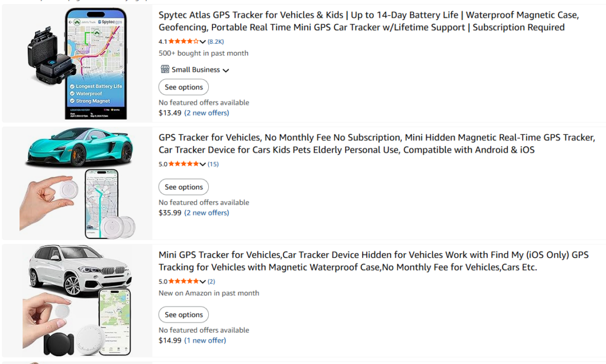Image resolution: width=606 pixels, height=364 pixels.
Task: Open the 15 reviews link
Action: 213,164
